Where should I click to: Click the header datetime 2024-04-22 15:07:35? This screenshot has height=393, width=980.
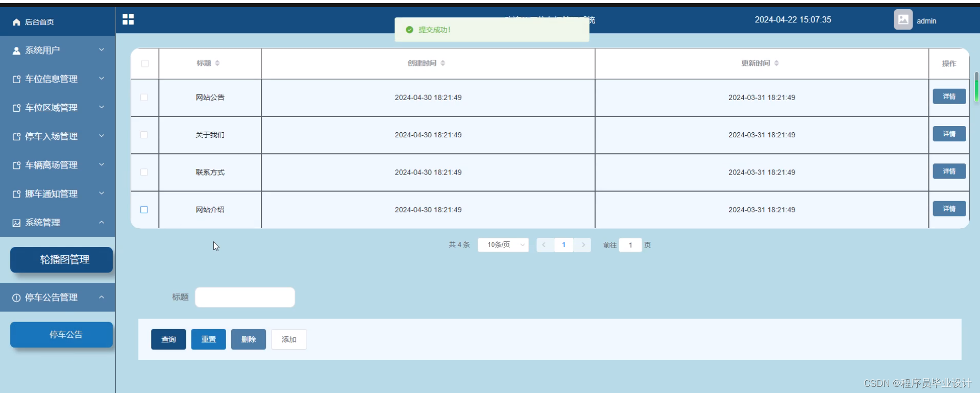(x=793, y=20)
